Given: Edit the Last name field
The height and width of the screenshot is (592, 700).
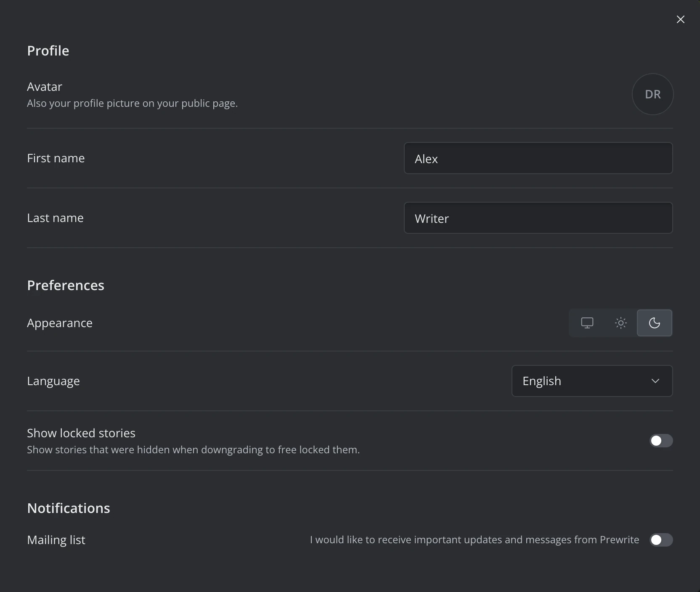Looking at the screenshot, I should point(538,218).
